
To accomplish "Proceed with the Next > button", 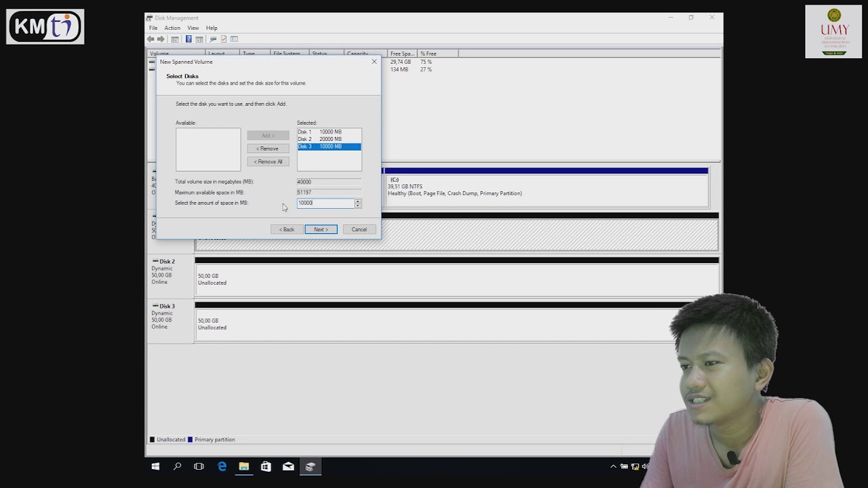I will click(x=321, y=229).
